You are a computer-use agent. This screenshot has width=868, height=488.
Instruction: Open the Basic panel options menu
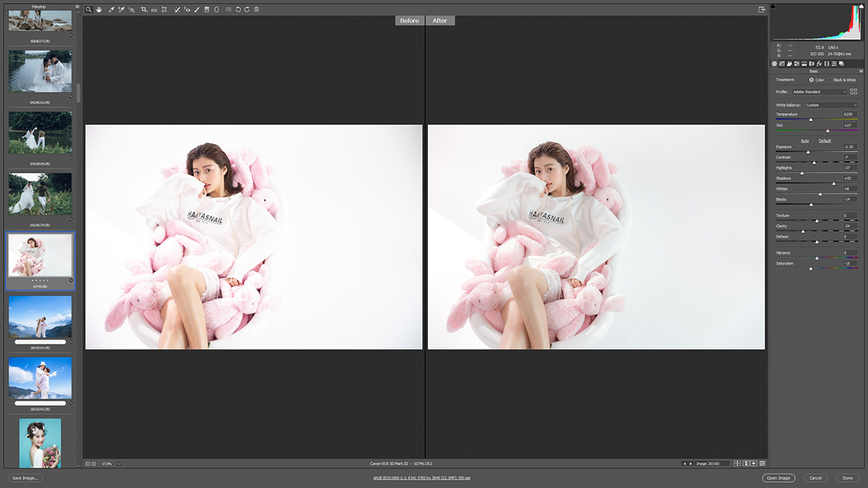[x=860, y=71]
